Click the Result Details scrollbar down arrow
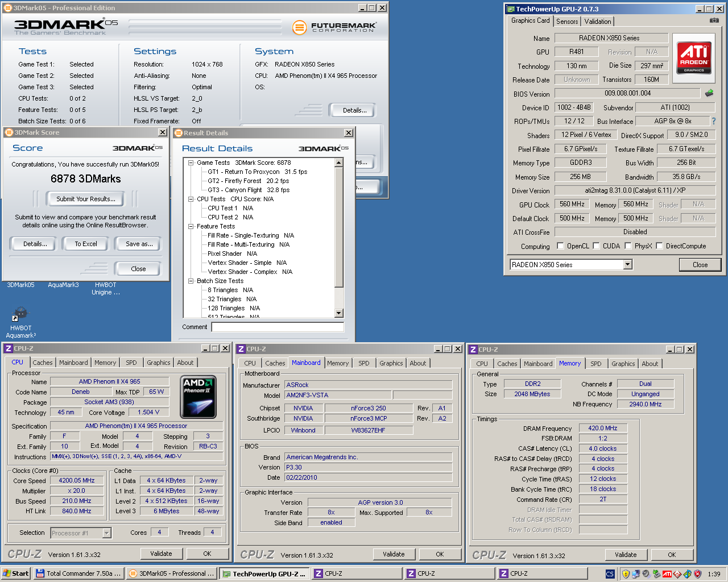Viewport: 728px width, 582px height. pyautogui.click(x=339, y=313)
